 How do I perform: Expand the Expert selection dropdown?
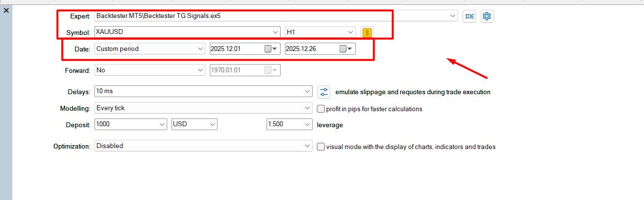[x=453, y=16]
